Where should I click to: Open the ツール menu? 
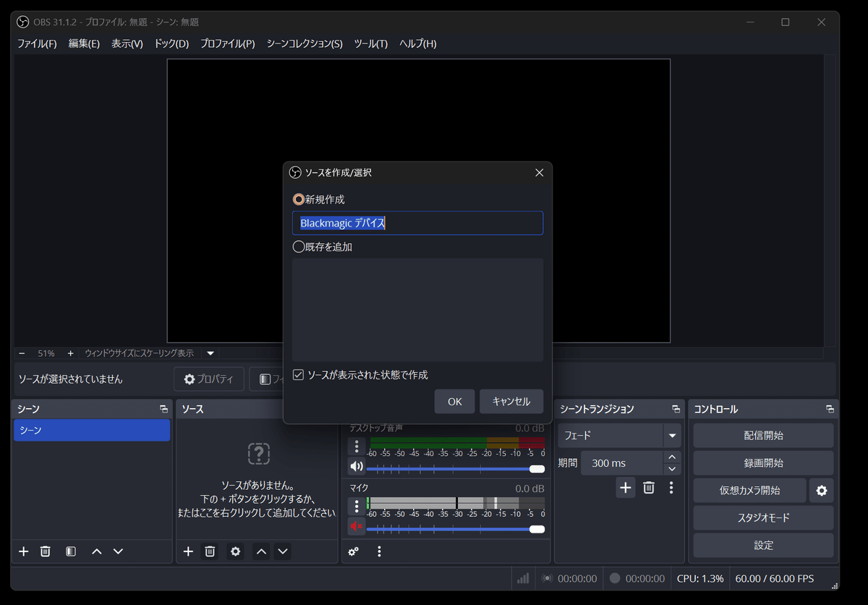pos(370,43)
